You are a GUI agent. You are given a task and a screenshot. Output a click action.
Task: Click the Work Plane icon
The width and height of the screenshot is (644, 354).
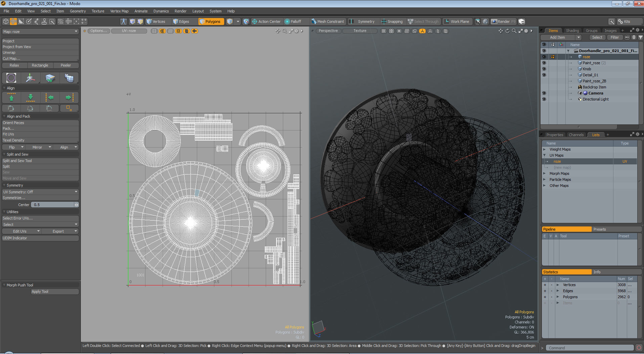coord(446,22)
